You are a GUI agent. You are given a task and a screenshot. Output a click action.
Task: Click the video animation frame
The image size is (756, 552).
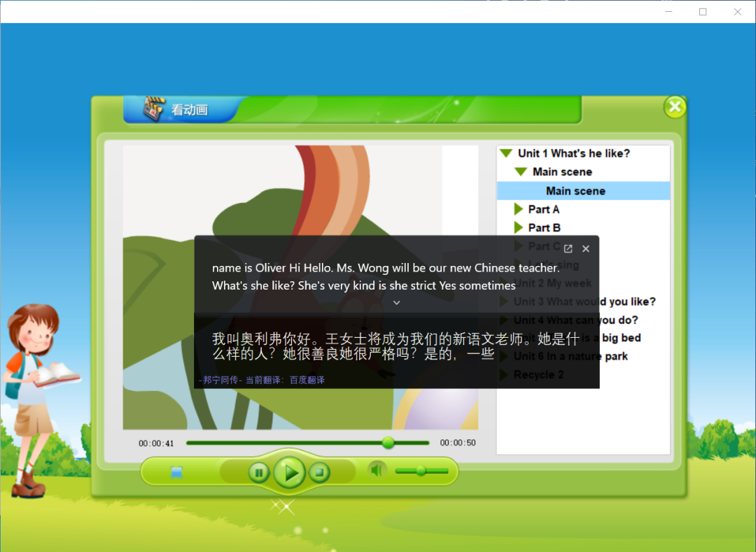click(x=300, y=287)
